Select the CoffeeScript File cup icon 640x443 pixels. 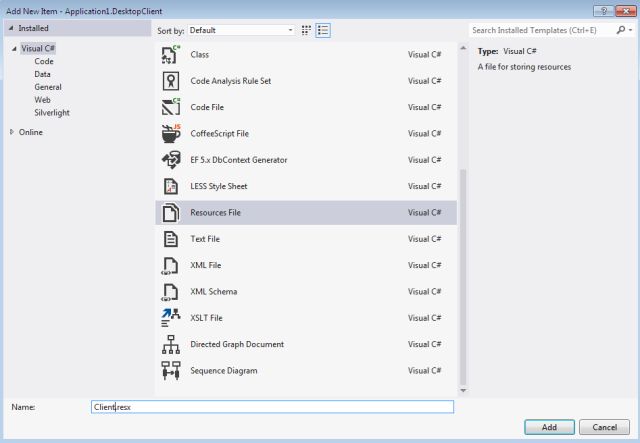pyautogui.click(x=171, y=134)
